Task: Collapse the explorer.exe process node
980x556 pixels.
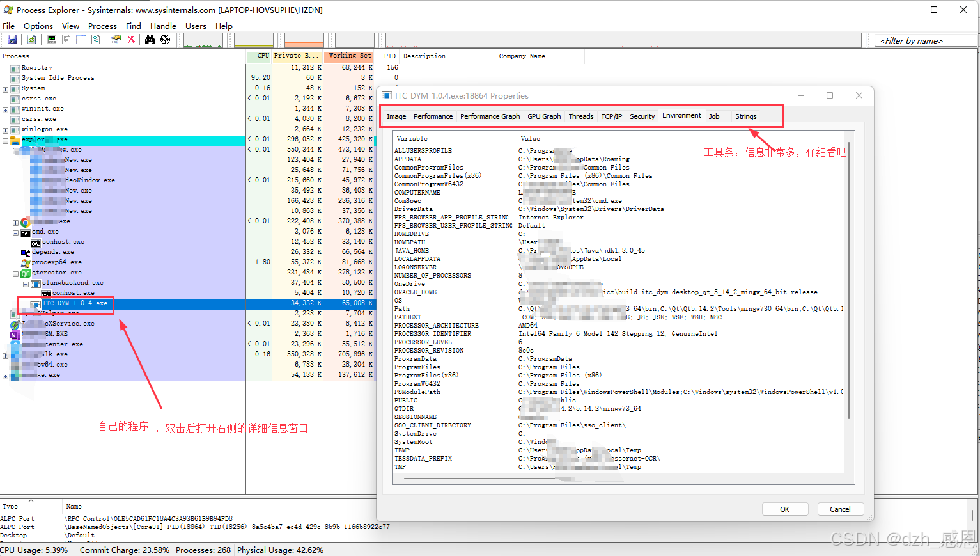Action: [5, 140]
